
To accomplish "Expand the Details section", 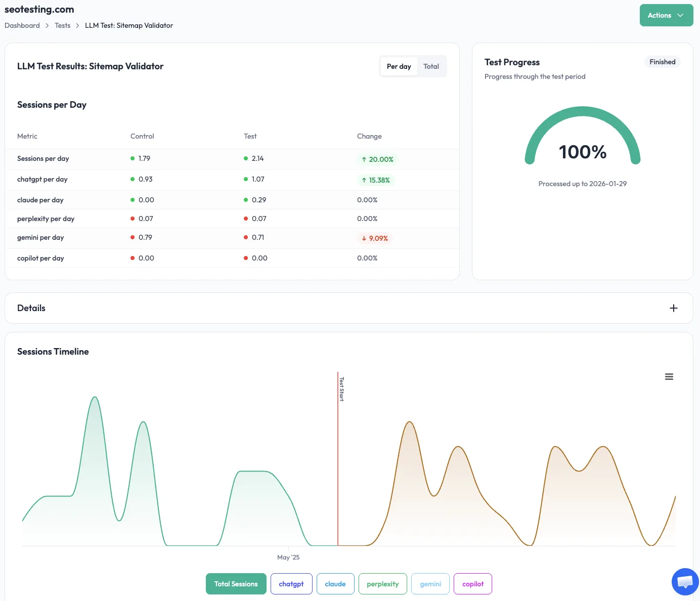I will [673, 308].
